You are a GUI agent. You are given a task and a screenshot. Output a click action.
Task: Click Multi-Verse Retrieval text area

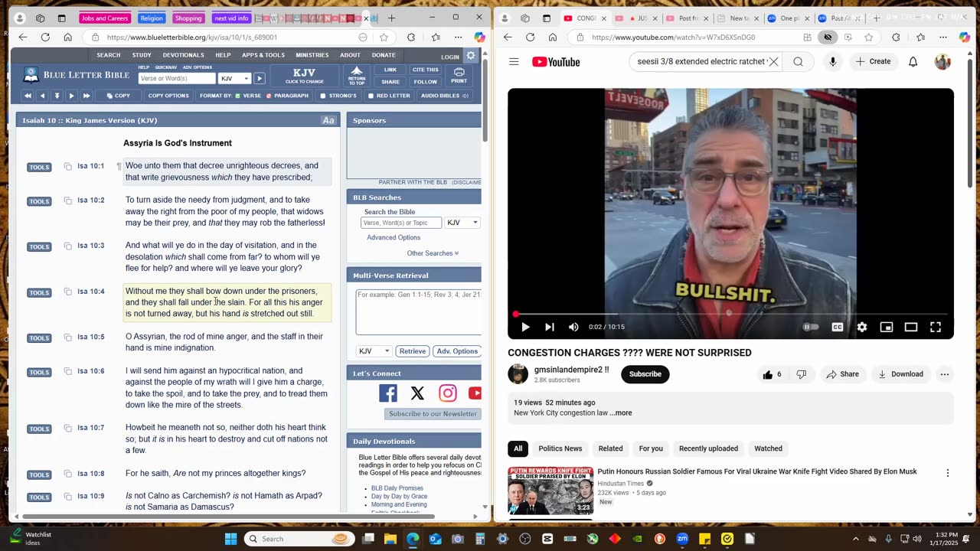(418, 311)
